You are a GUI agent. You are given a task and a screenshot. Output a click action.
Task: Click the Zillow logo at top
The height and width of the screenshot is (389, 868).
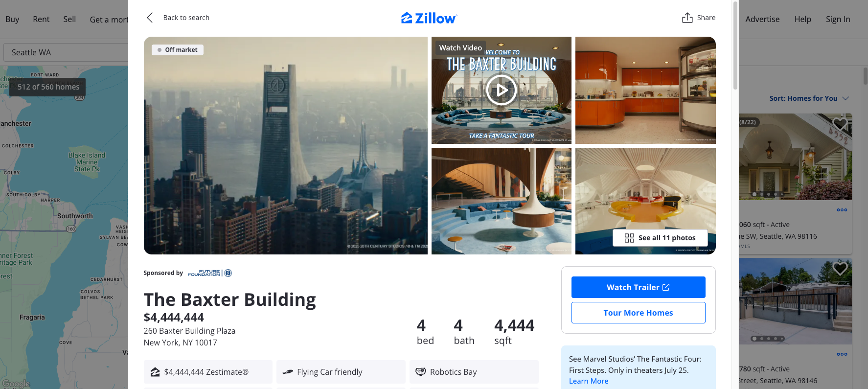click(x=429, y=18)
